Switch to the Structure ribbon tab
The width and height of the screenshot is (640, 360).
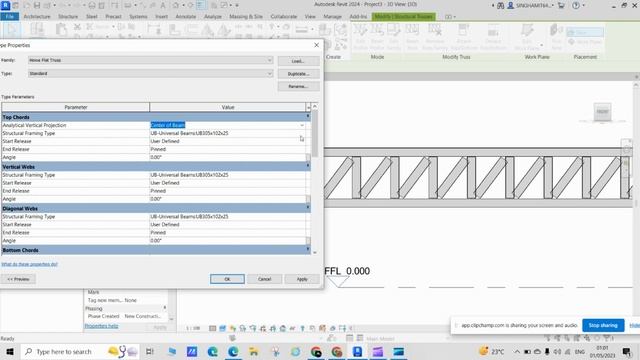(x=68, y=17)
